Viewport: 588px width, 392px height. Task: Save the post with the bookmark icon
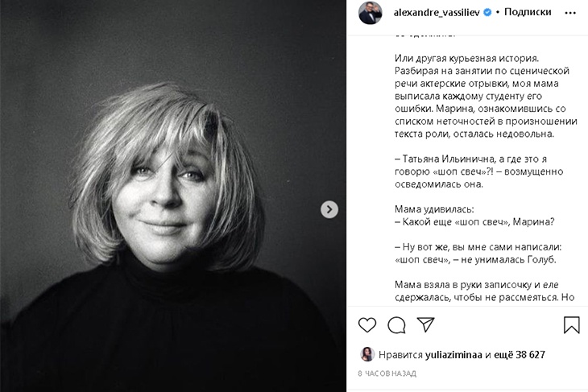[571, 324]
